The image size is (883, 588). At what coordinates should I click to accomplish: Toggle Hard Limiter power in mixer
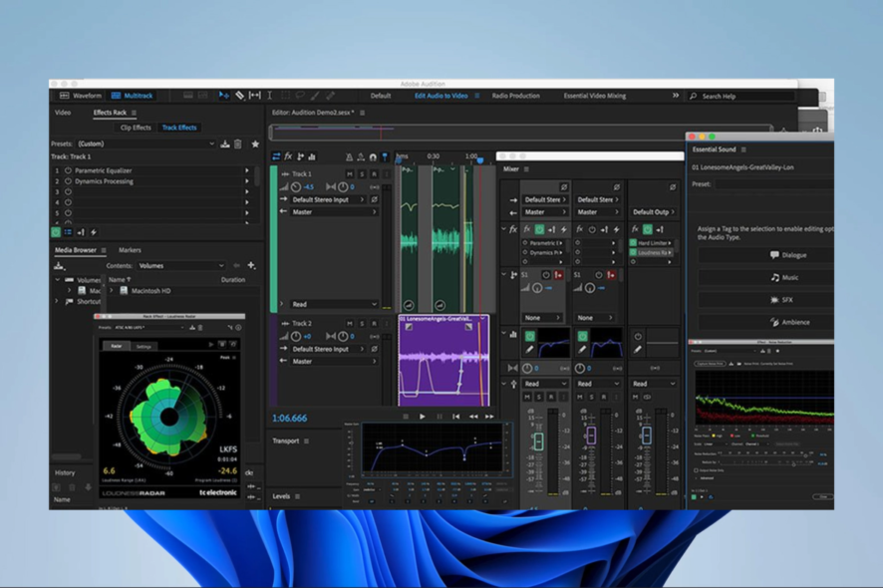pos(634,243)
